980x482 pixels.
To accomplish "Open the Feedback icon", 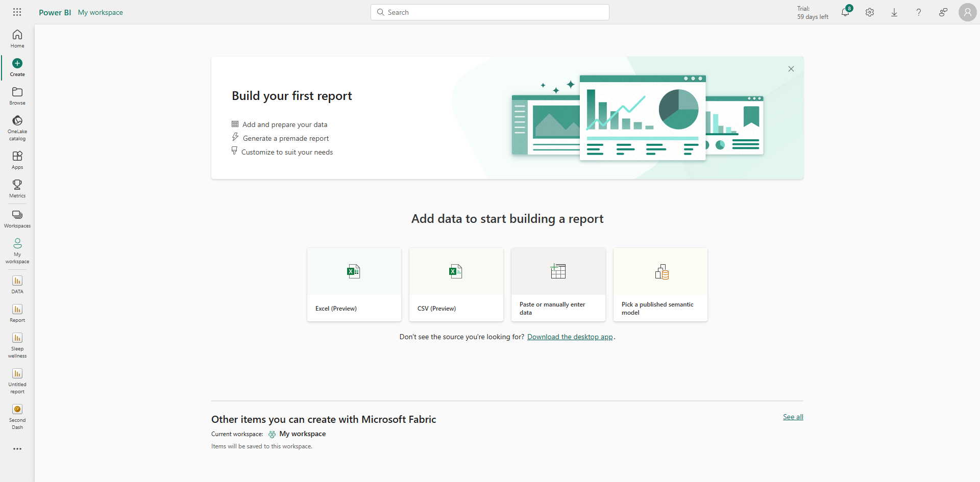I will [x=943, y=12].
